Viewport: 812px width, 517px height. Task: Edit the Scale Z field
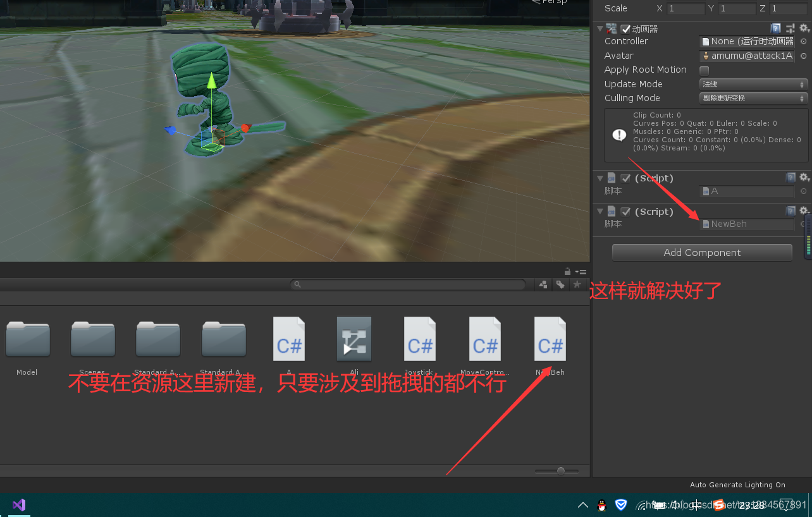789,9
